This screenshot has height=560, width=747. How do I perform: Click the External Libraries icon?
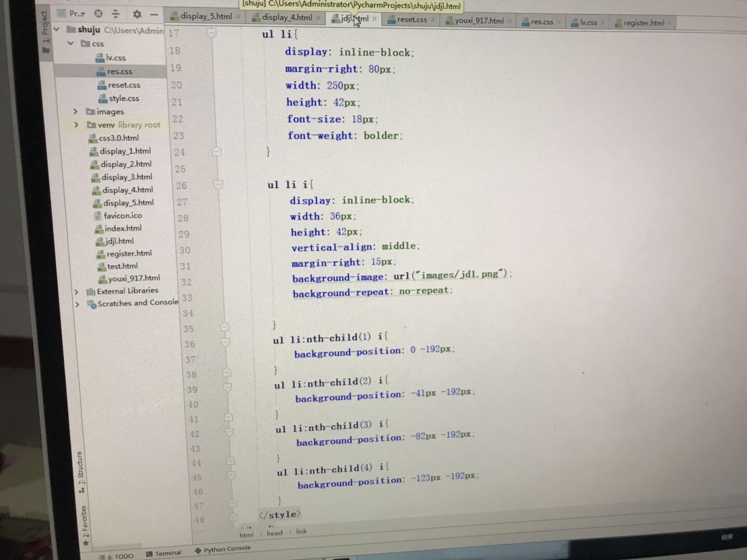pos(91,292)
